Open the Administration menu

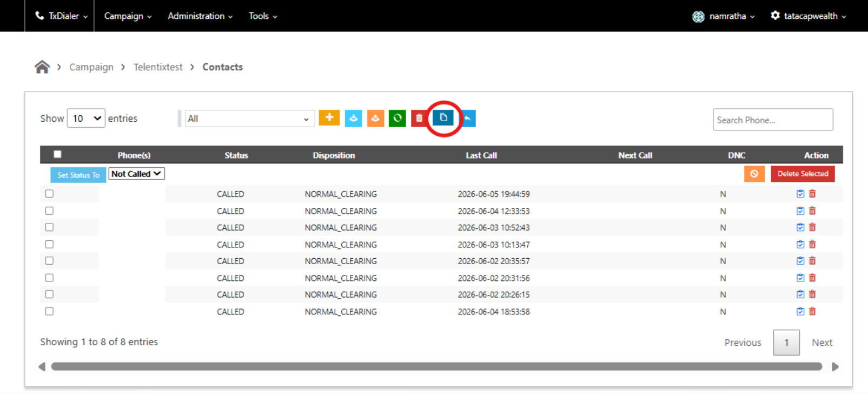200,16
